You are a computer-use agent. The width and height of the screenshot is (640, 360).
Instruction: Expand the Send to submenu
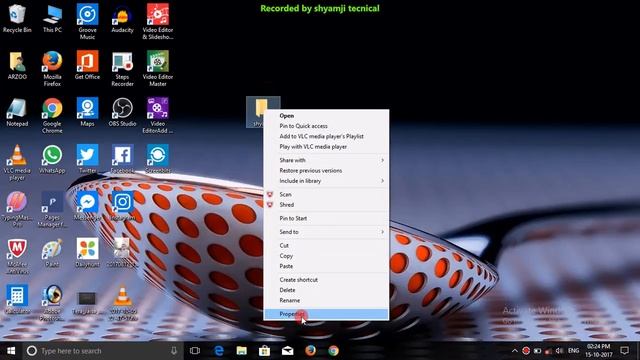pos(326,232)
